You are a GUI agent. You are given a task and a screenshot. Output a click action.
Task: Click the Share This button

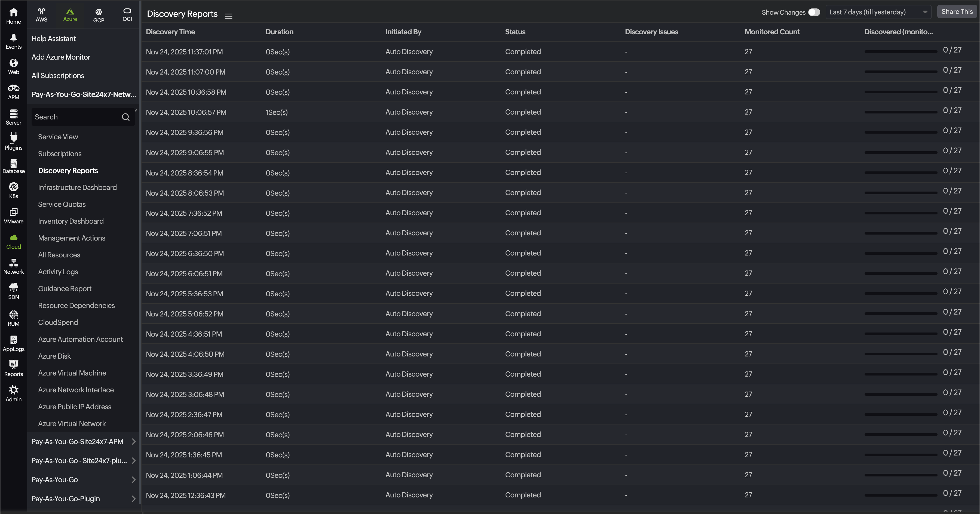(957, 11)
